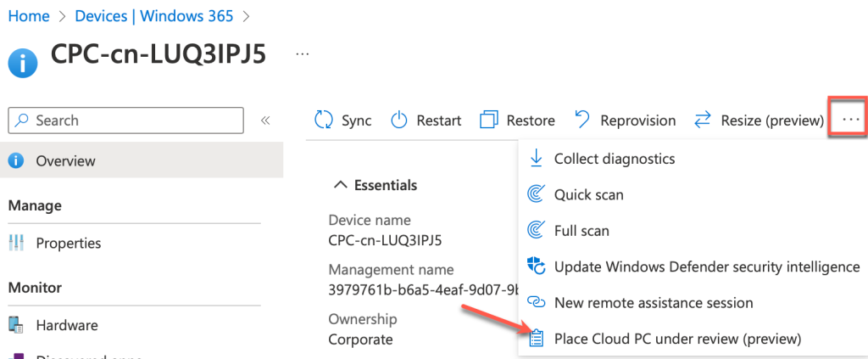Click the Full scan icon
This screenshot has height=359, width=868.
536,231
